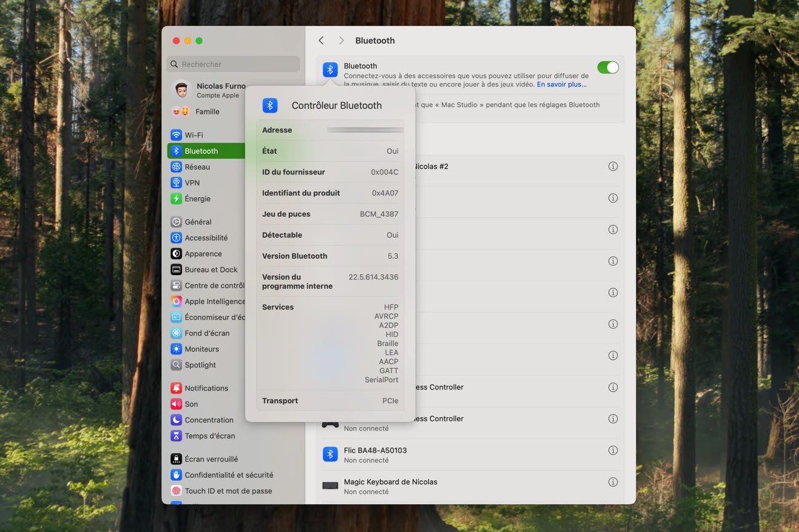
Task: Open Centre de contrôle icon
Action: click(176, 286)
